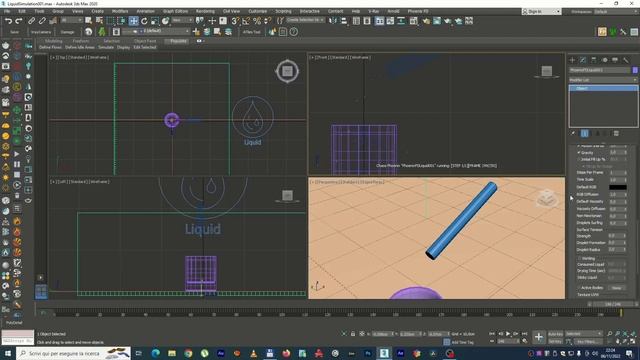Screen dimensions: 640x360
Task: Toggle the 3D Snaps icon
Action: pyautogui.click(x=235, y=20)
